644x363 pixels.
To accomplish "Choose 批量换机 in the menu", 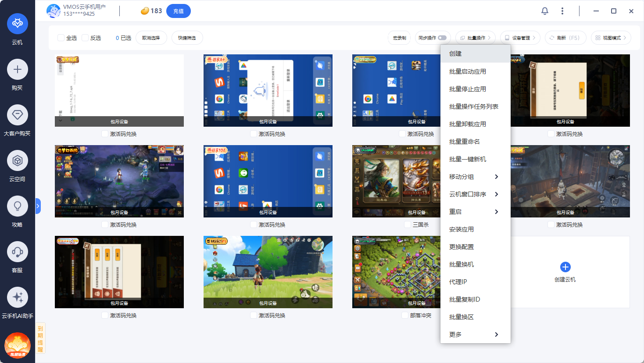I will coord(476,264).
